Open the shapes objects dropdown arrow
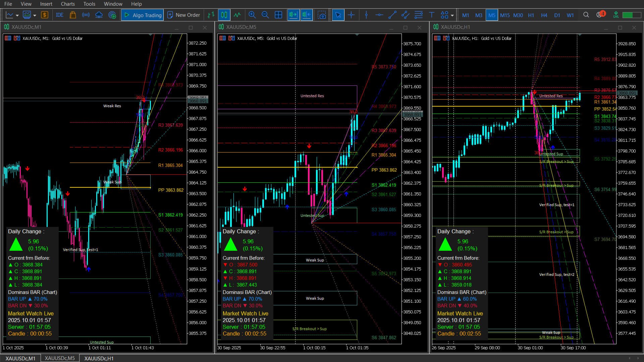Image resolution: width=644 pixels, height=362 pixels. coord(452,15)
